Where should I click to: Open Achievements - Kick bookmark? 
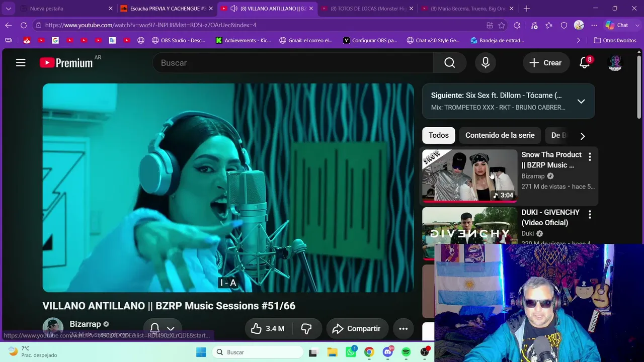244,40
